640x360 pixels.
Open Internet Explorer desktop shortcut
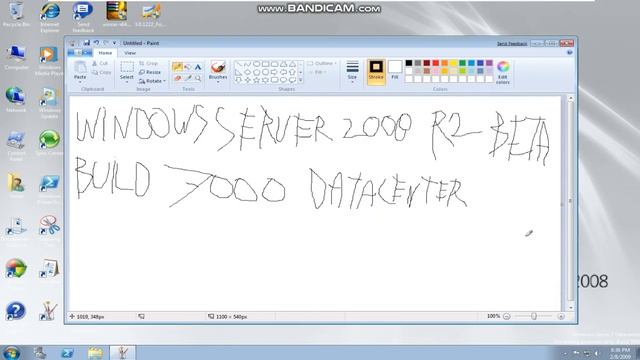click(50, 16)
